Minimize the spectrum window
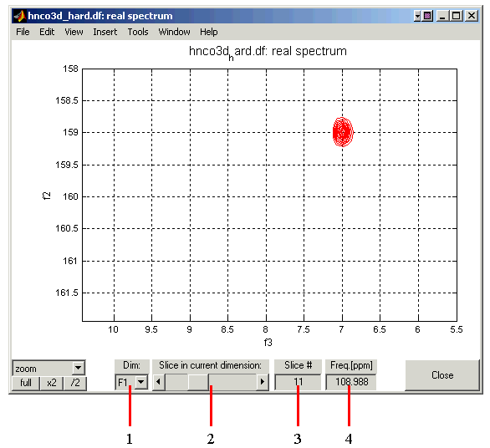This screenshot has width=490, height=448. click(x=442, y=16)
